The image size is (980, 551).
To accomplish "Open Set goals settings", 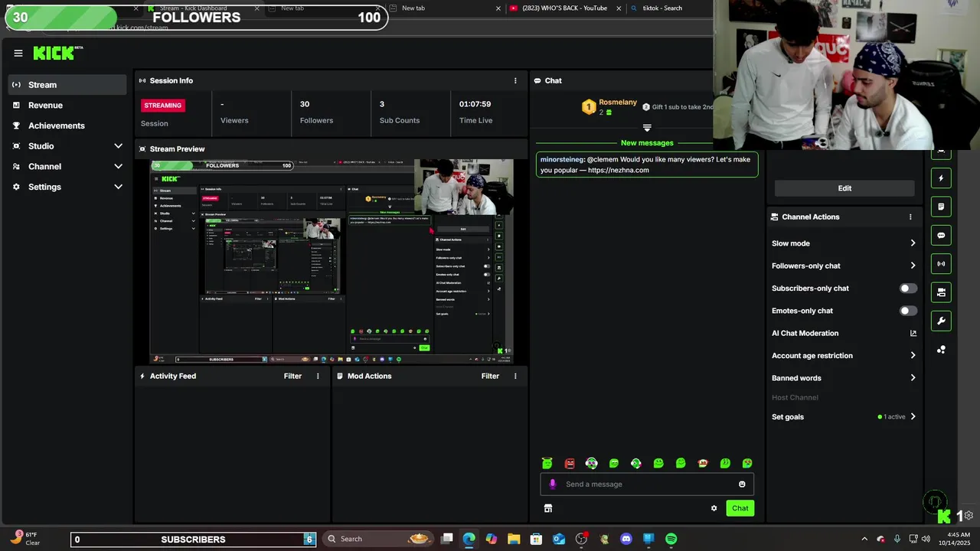I will click(x=844, y=417).
